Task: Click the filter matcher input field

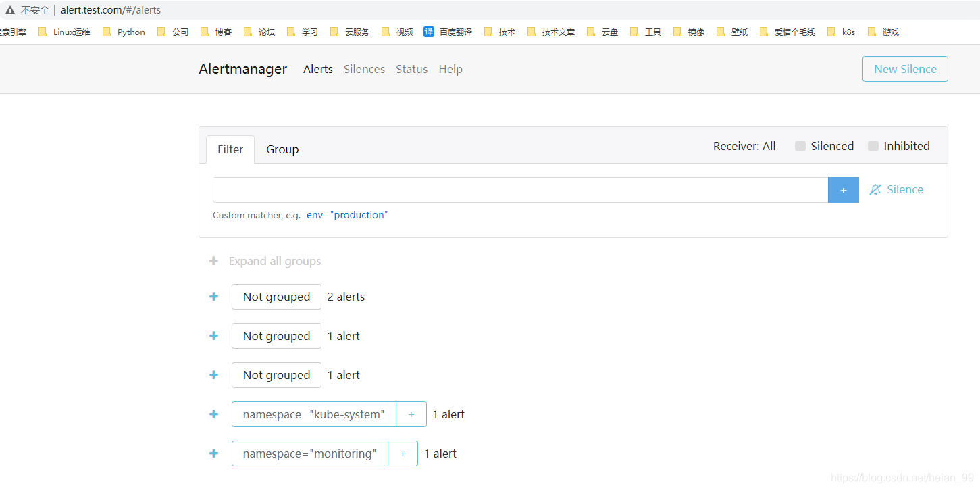Action: [520, 190]
